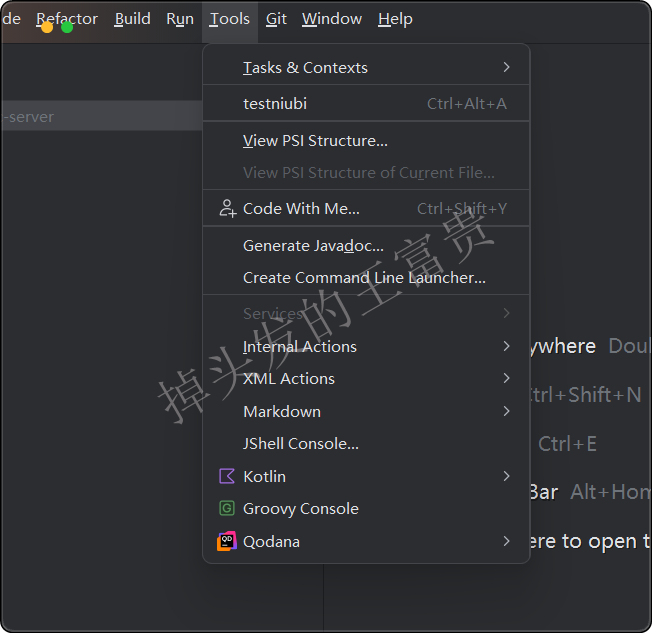Expand Qodana submenu arrow
The image size is (652, 633).
[506, 541]
